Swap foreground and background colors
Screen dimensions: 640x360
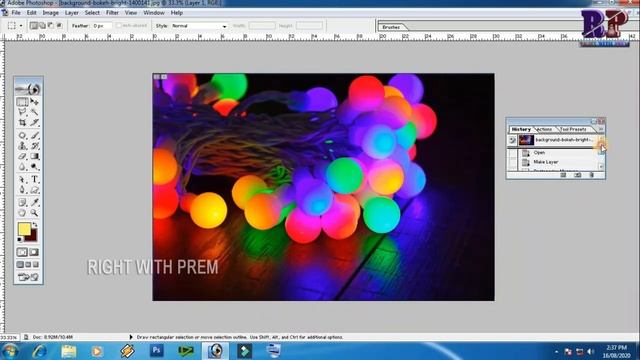35,224
